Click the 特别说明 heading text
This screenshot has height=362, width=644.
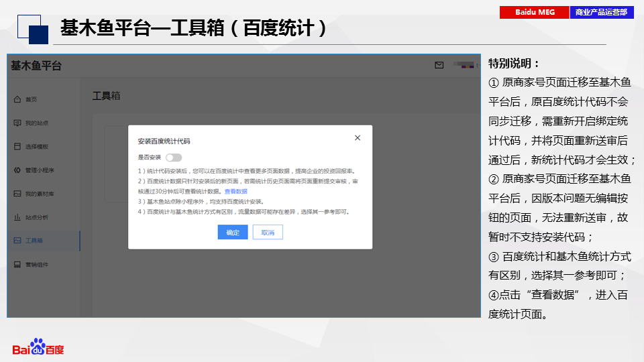tap(513, 64)
